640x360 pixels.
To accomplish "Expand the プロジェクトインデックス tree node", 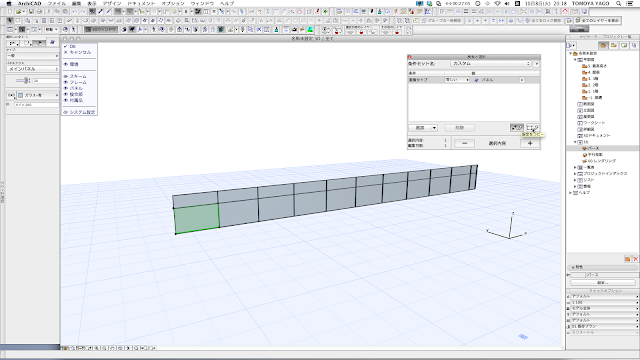I will click(575, 173).
